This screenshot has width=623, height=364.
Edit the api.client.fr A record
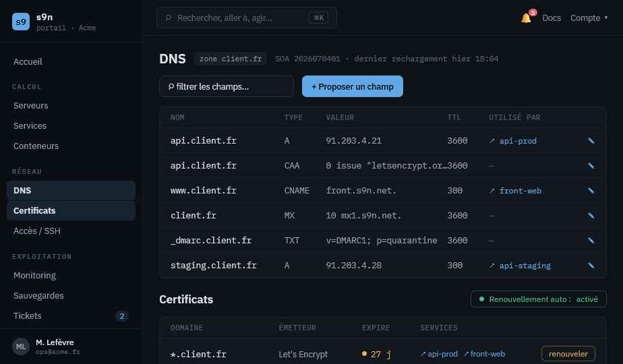tap(591, 141)
